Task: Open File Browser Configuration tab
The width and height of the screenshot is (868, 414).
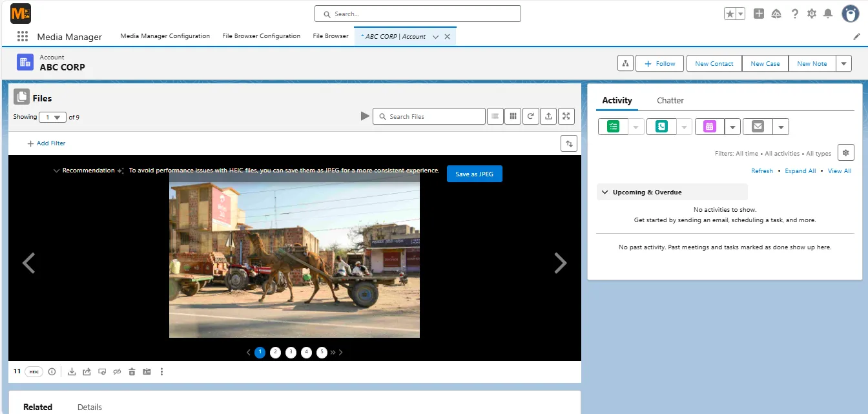Action: point(262,36)
